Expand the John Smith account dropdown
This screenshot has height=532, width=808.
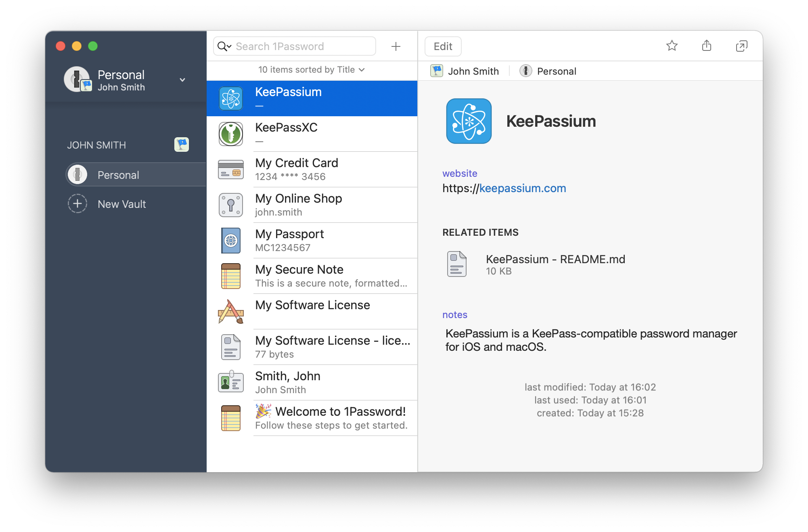pyautogui.click(x=182, y=80)
